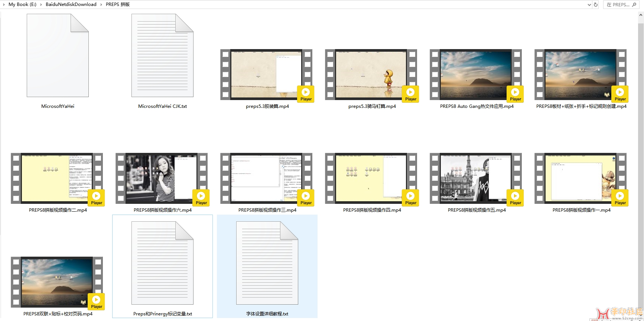Click file name MicrosoftYaHei CJK.txt

click(162, 106)
